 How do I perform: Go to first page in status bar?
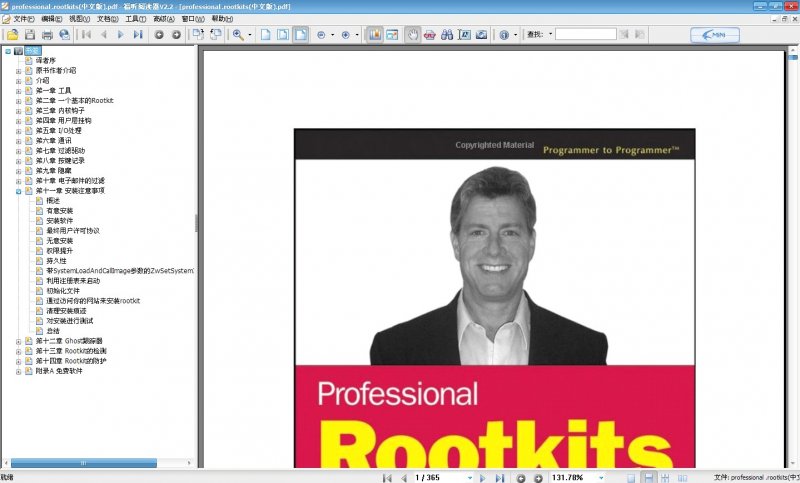(x=387, y=478)
